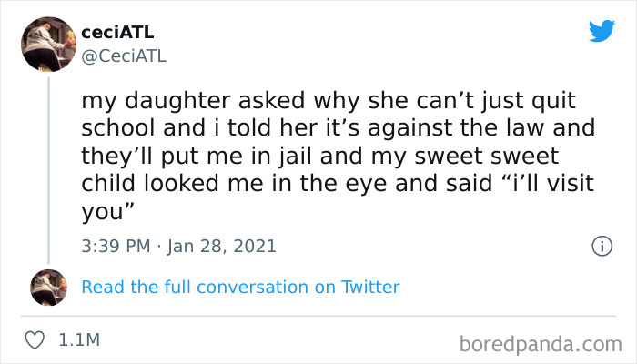Click the 1.1M likes count

tap(78, 340)
